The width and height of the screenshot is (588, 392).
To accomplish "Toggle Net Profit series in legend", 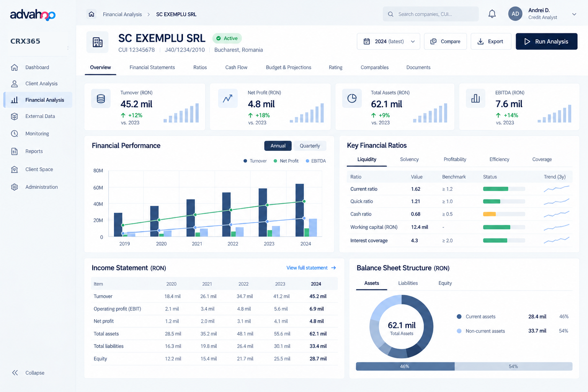I will (x=286, y=161).
